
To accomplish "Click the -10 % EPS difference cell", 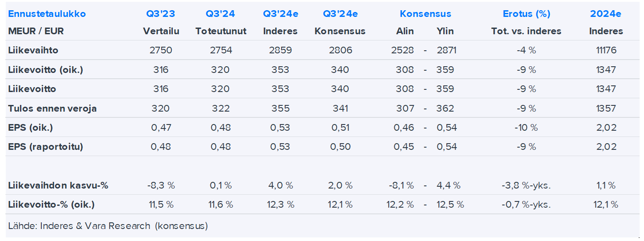I will 526,128.
